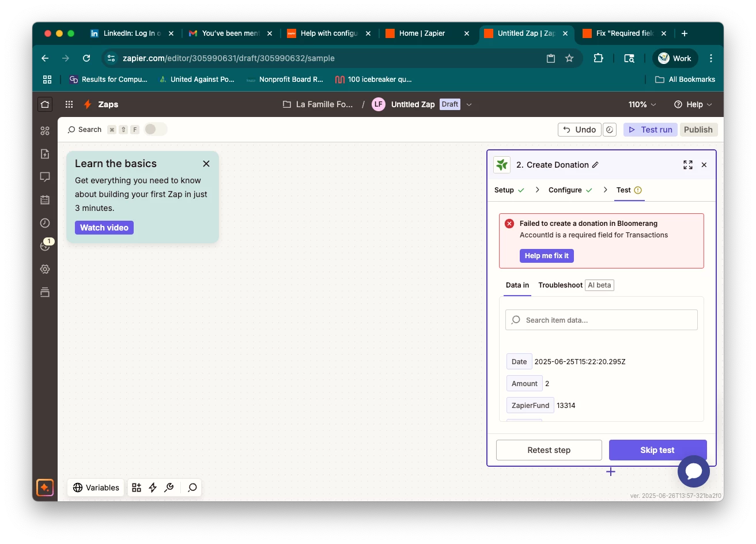Open the sidebar versions stack icon
Screen dimensions: 756x544
[x=45, y=292]
